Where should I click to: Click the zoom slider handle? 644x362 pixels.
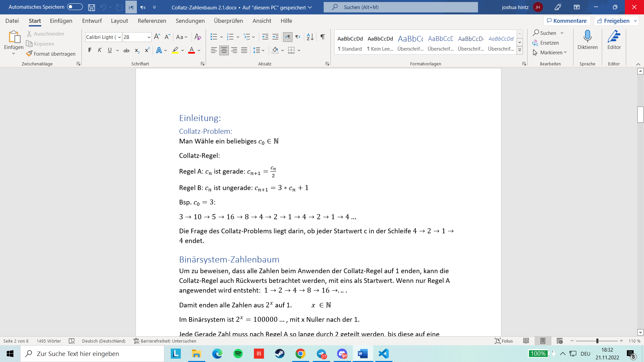(x=597, y=341)
